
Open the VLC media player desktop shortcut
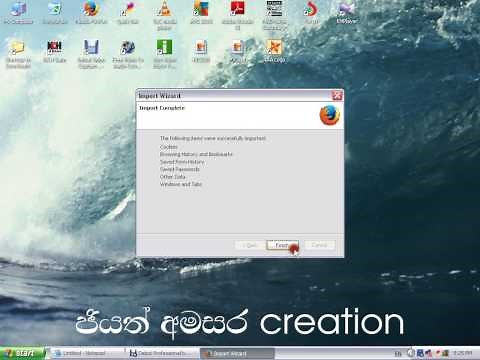[x=164, y=15]
